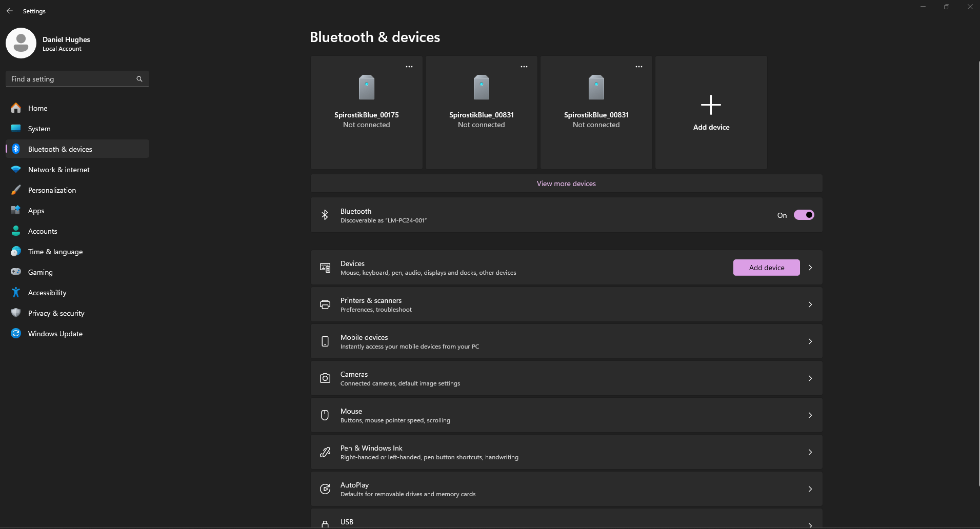Click the Accounts person icon
The height and width of the screenshot is (529, 980).
(x=16, y=231)
